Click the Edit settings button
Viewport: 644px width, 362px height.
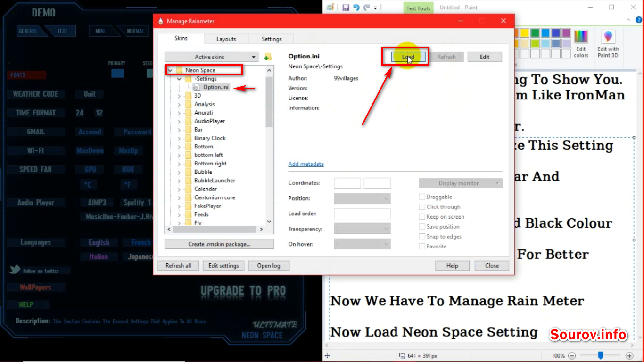pyautogui.click(x=223, y=266)
